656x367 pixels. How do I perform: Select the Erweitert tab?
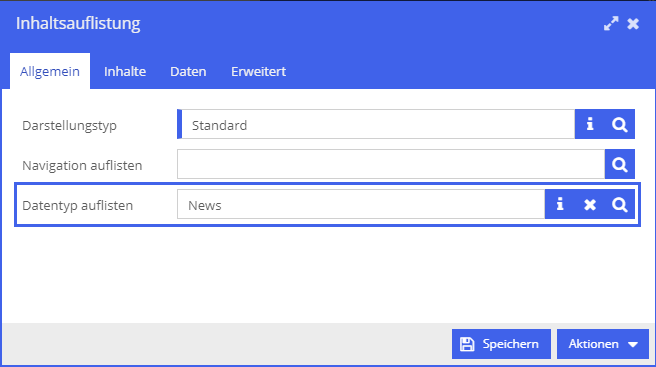259,71
